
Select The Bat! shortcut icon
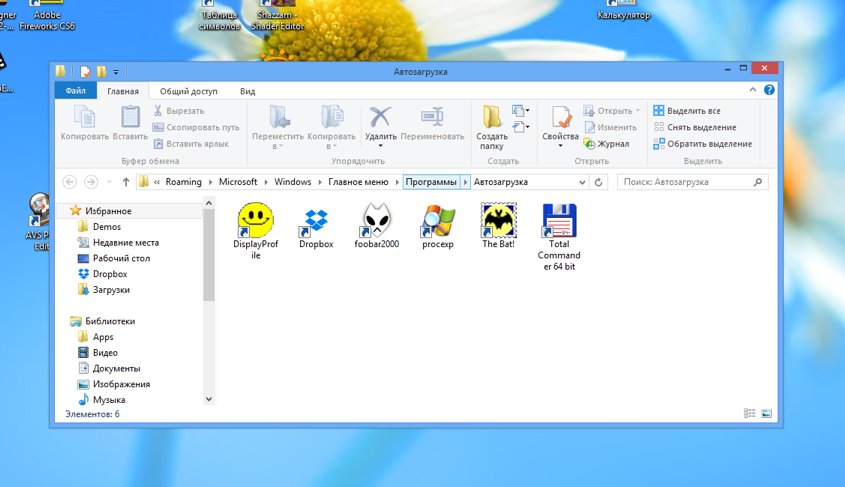pos(498,220)
